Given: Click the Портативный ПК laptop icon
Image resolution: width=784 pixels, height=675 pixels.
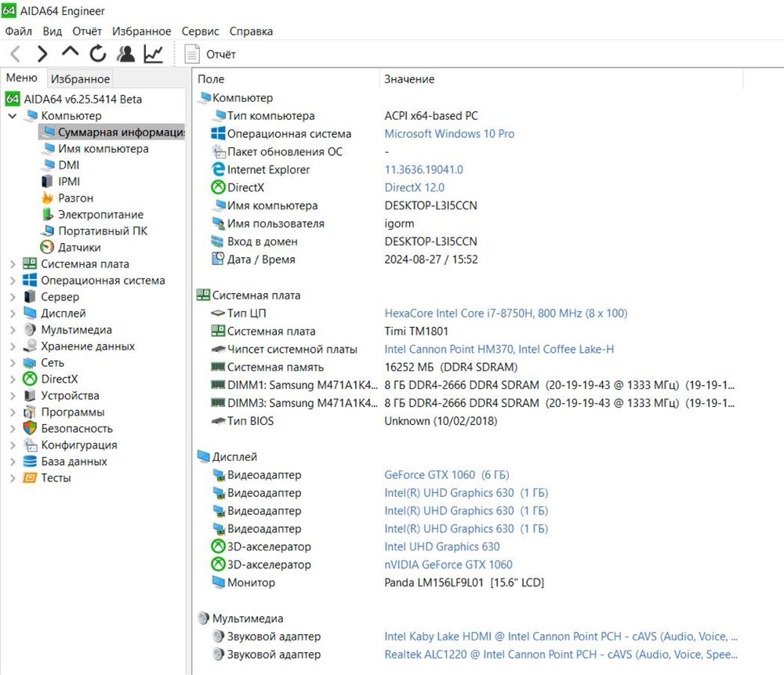Looking at the screenshot, I should 48,231.
